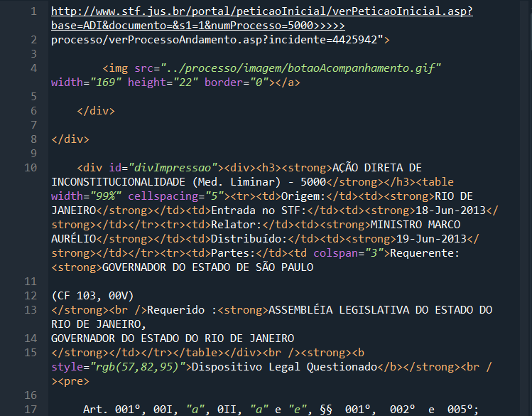Click the botaoAcompanhamento.gif src path
Image resolution: width=532 pixels, height=416 pixels.
click(301, 68)
